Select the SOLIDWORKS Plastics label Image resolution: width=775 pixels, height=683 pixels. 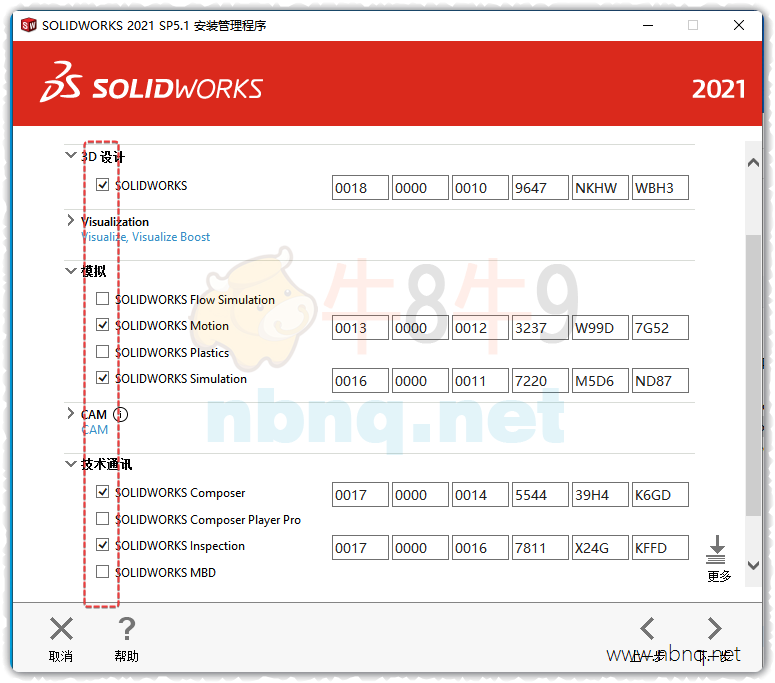[x=172, y=352]
